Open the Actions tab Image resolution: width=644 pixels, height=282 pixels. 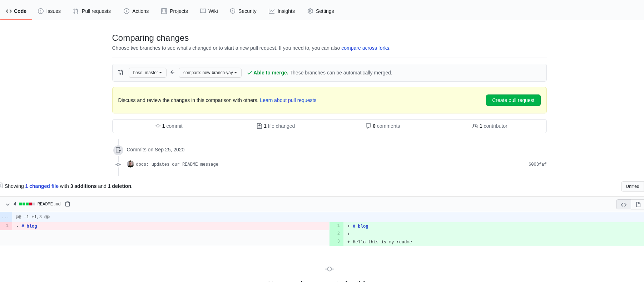[136, 11]
